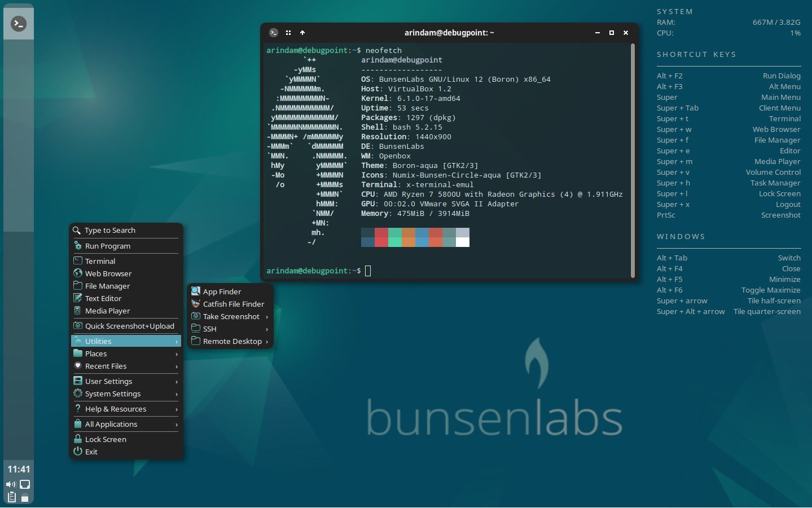Click the 'Super + w' Web Browser shortcut line
This screenshot has height=508, width=812.
(x=728, y=129)
